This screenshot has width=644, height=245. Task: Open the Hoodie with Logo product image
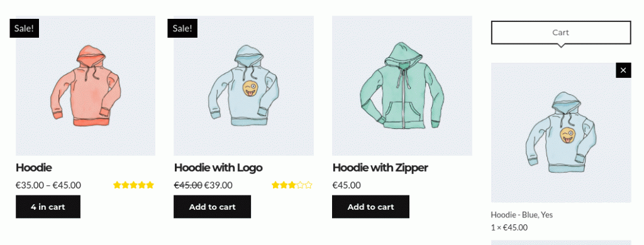tap(243, 85)
